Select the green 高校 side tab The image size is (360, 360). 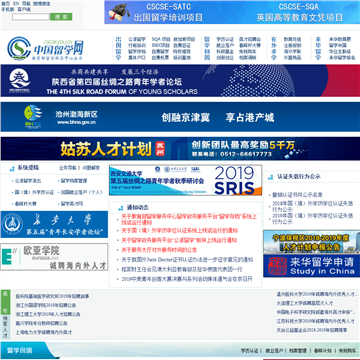click(5, 302)
